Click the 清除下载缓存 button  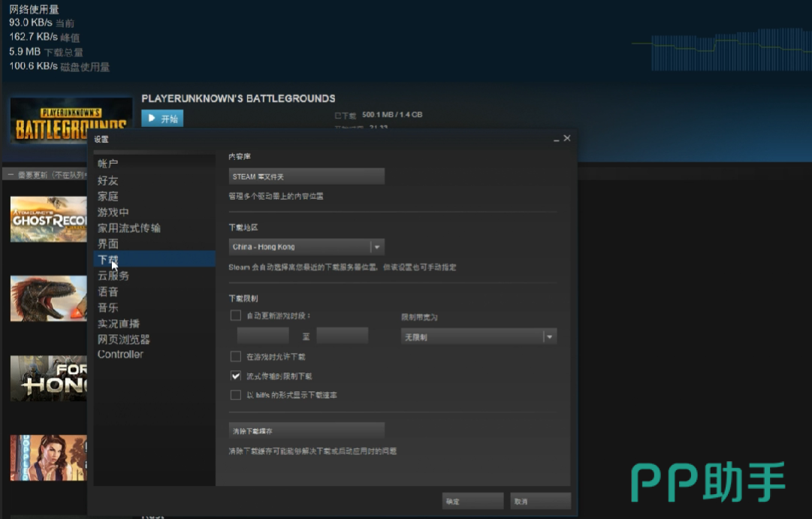point(306,430)
